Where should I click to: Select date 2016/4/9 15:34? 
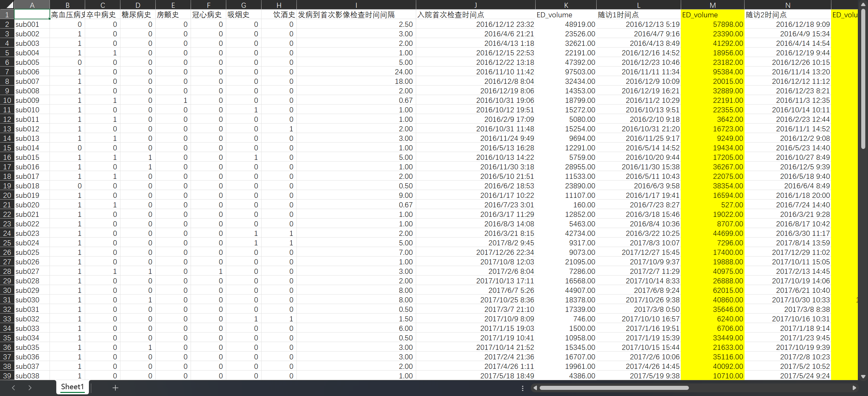tap(788, 34)
